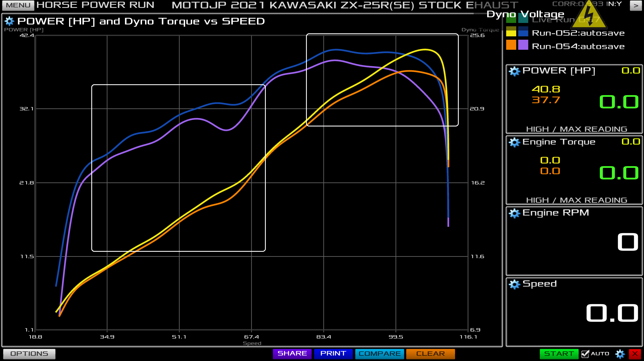Open gear settings for the main graph
644x361 pixels.
pyautogui.click(x=10, y=21)
